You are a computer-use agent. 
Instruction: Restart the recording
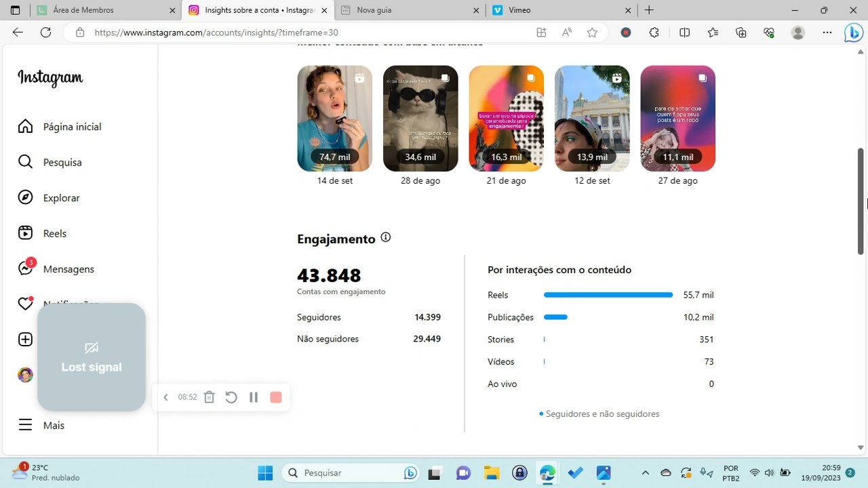(x=231, y=397)
